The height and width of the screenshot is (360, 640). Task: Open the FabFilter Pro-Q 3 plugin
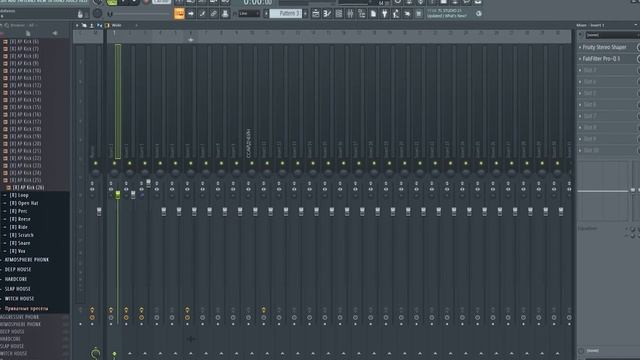tap(601, 59)
